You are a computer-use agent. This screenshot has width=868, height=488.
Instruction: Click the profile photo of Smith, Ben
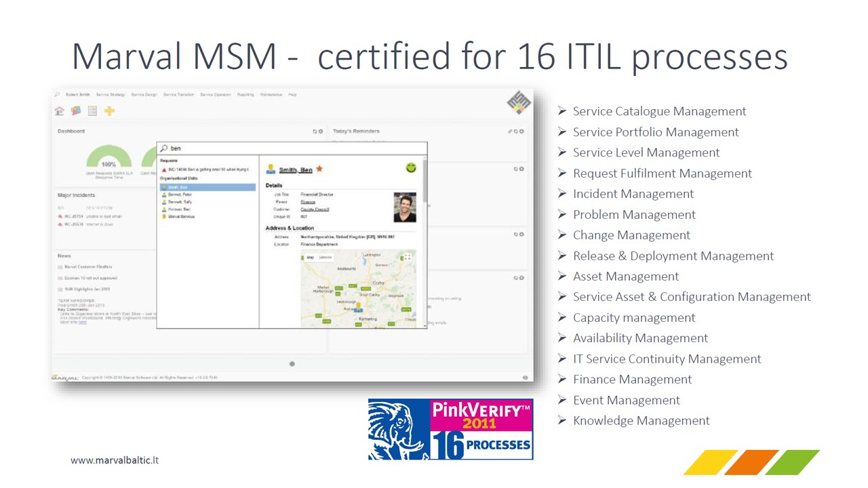pos(405,207)
